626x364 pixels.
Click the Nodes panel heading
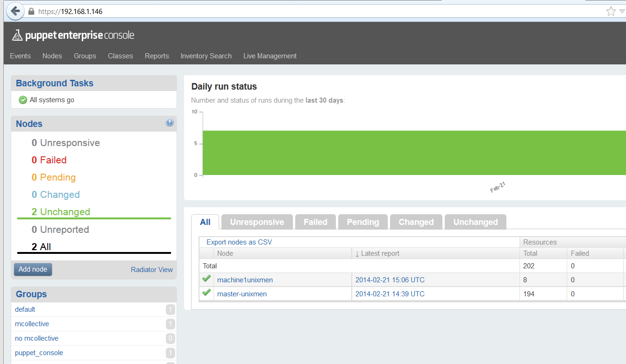click(x=29, y=124)
